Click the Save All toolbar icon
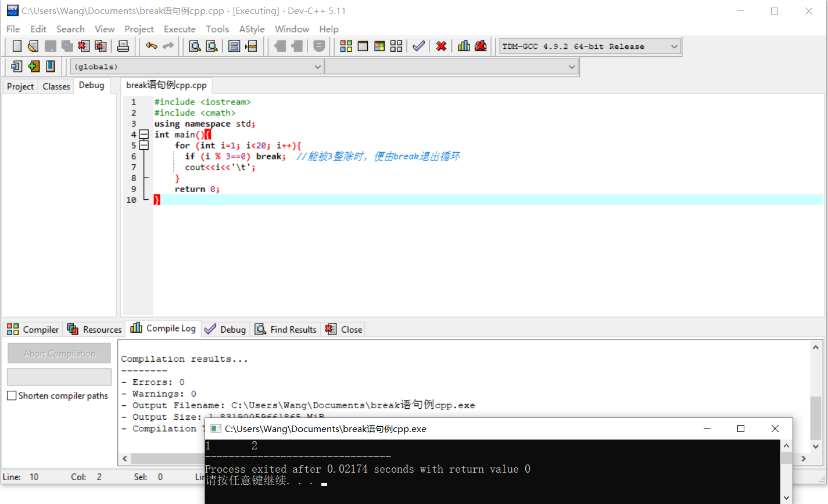The image size is (828, 504). (x=67, y=46)
